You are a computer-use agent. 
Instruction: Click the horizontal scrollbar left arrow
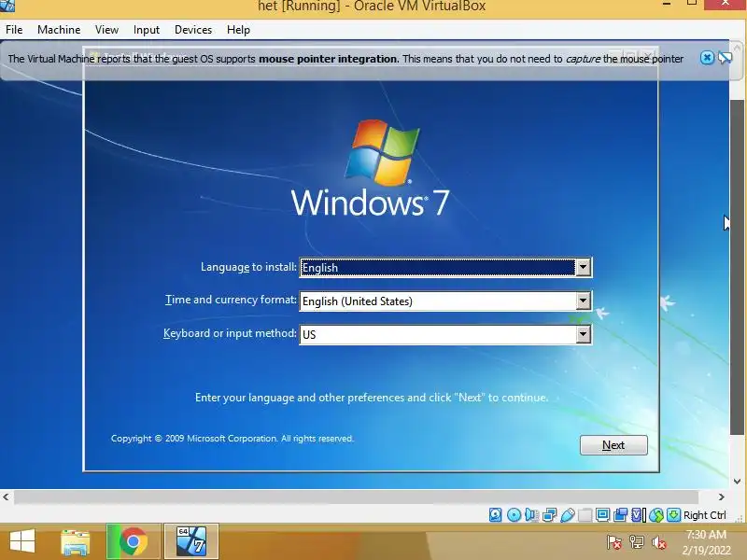coord(6,497)
